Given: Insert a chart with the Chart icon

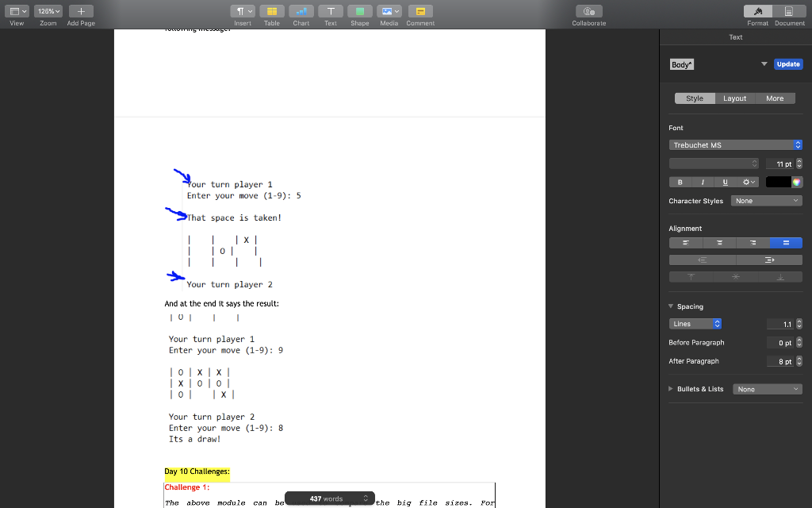Looking at the screenshot, I should coord(301,11).
